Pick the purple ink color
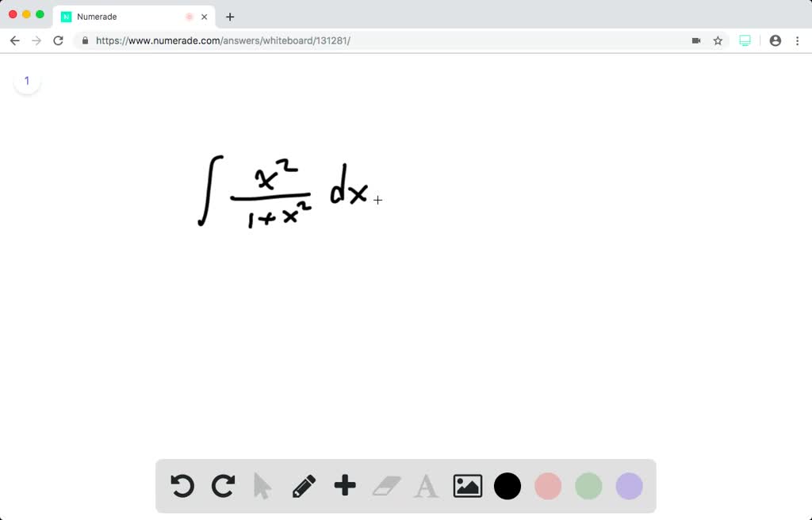812x520 pixels. (x=628, y=486)
